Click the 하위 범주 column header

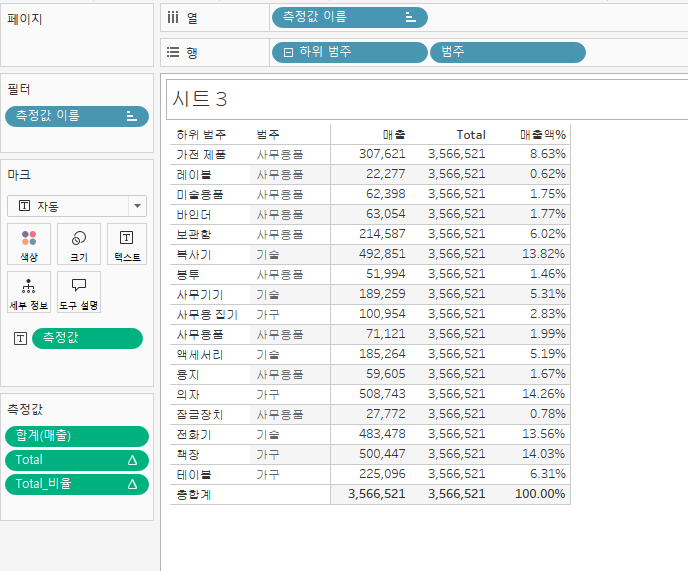(x=201, y=135)
